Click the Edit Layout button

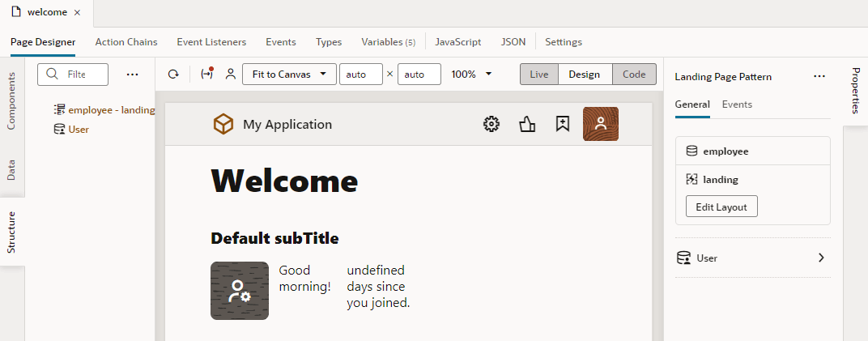(721, 207)
